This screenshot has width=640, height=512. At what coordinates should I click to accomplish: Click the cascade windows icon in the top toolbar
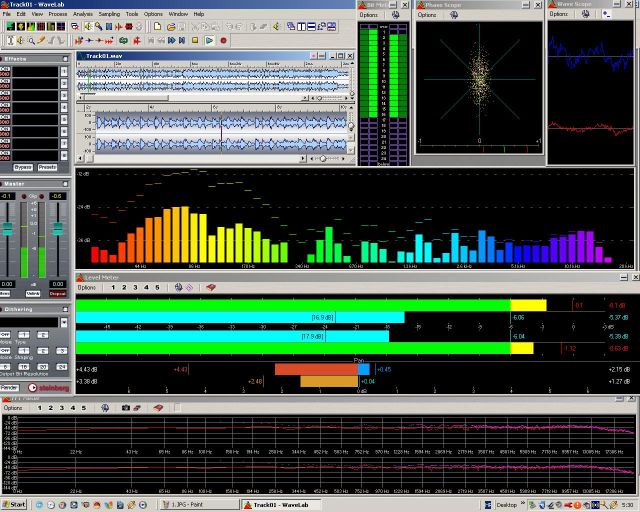click(291, 27)
